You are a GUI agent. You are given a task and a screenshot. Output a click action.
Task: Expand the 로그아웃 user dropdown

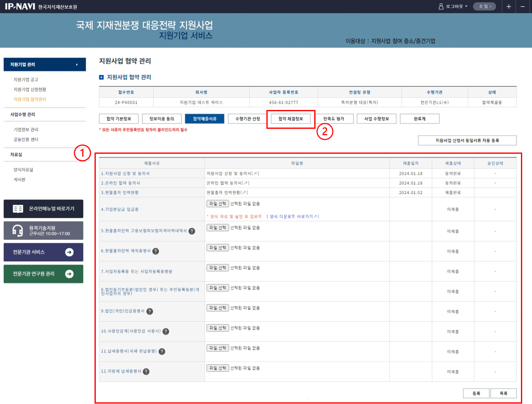(453, 7)
